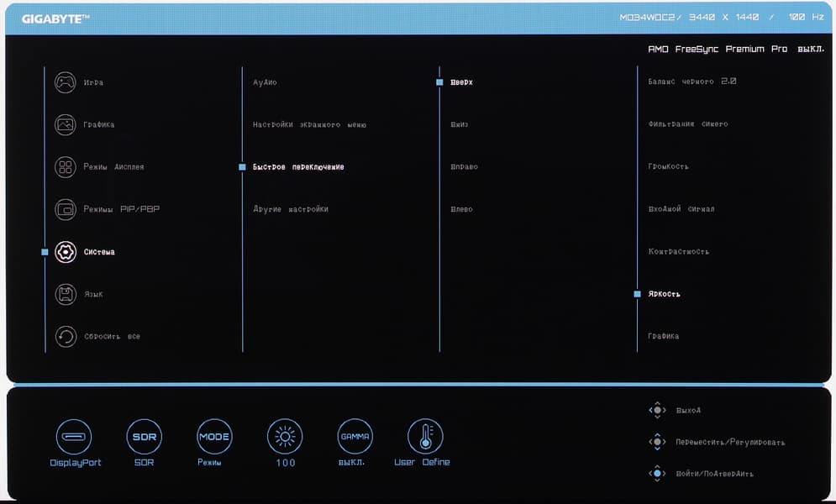The width and height of the screenshot is (836, 504).
Task: Click the DisplayPort connector icon
Action: pos(74,437)
